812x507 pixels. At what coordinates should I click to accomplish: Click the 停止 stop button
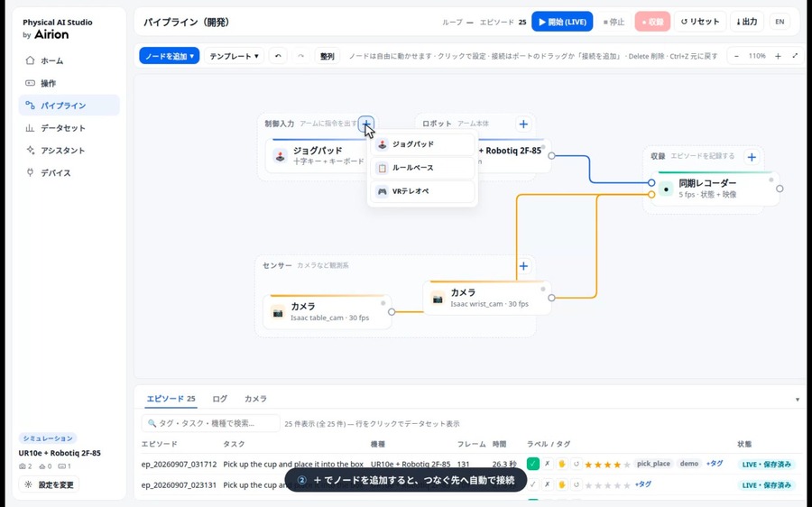(614, 22)
